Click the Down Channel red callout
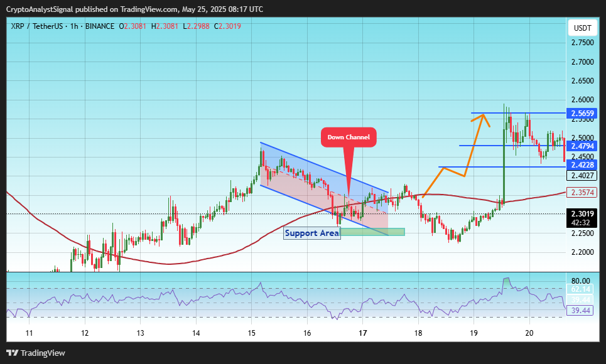Image resolution: width=606 pixels, height=364 pixels. click(x=349, y=137)
